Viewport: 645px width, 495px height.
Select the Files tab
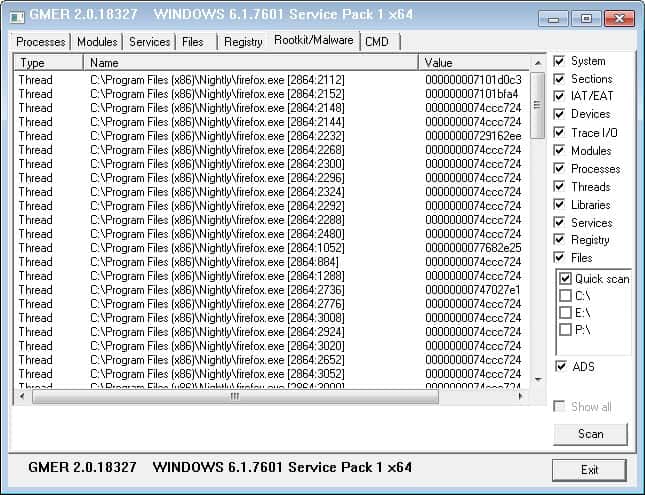193,41
